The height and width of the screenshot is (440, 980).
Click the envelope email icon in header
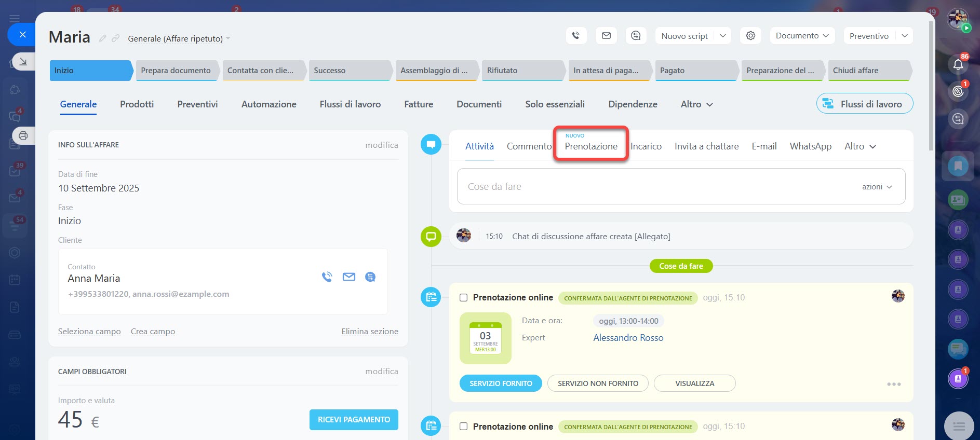point(606,36)
